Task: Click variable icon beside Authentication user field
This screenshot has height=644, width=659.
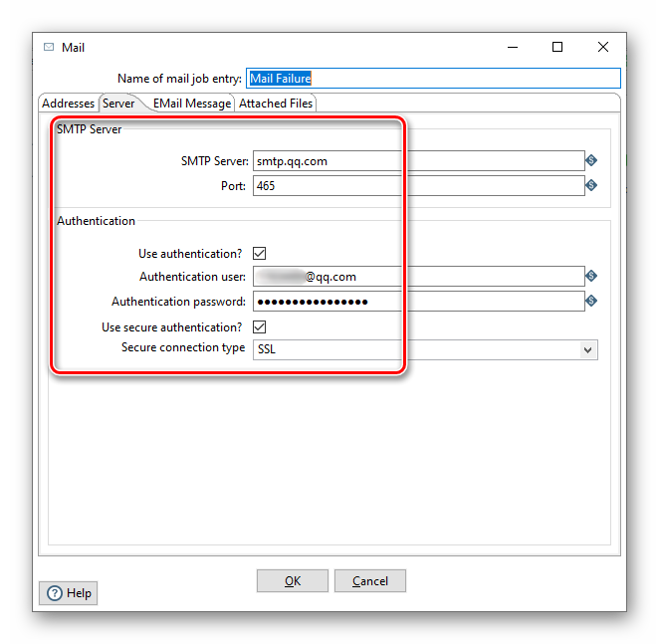Action: [591, 276]
